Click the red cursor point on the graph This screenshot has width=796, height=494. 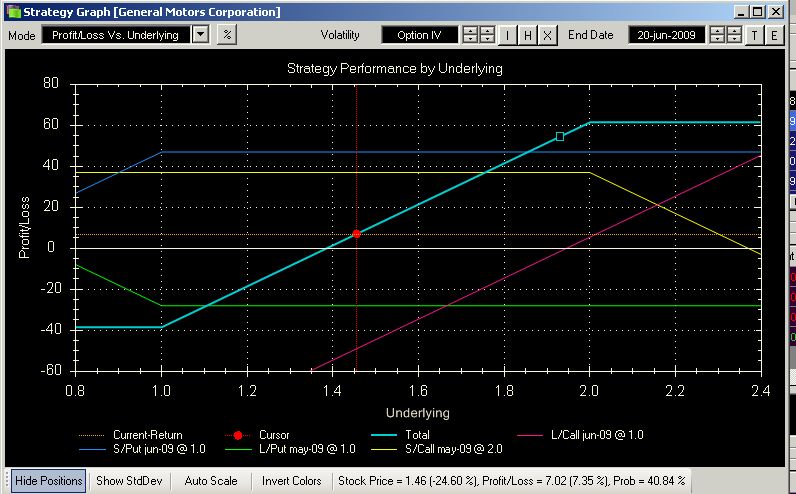click(x=356, y=234)
